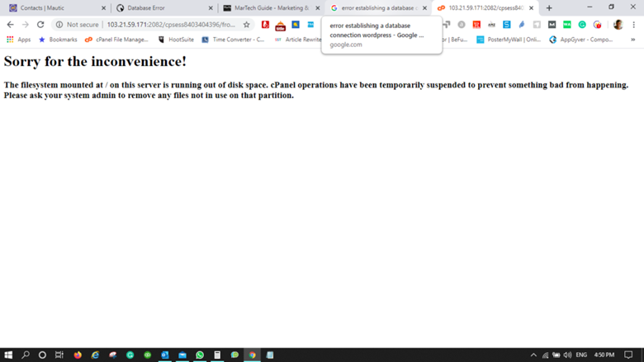Select the 103.21.59.171:2082 cPanel tab
This screenshot has height=362, width=644.
pos(485,7)
